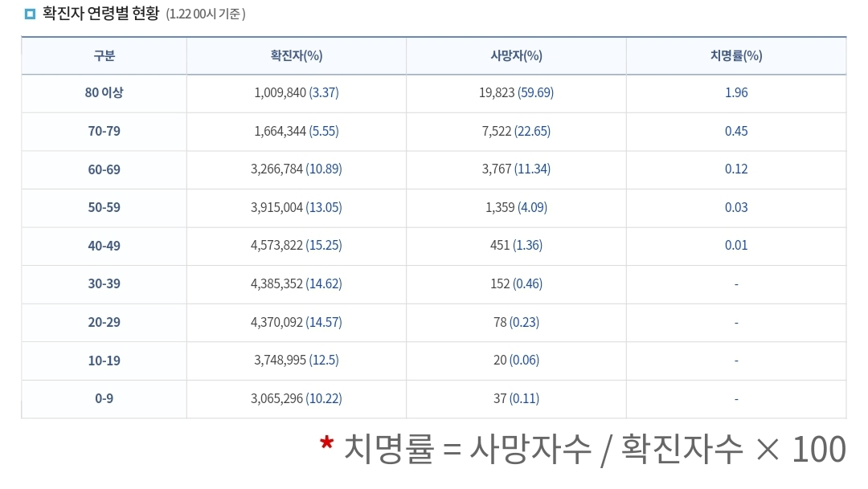
Task: Click fatality rate value '1.96'
Action: 736,93
